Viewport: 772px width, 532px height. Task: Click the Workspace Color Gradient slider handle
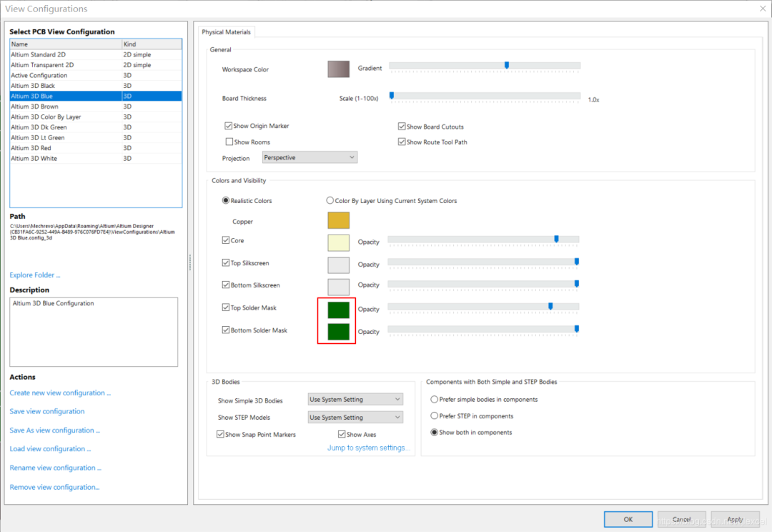(507, 65)
